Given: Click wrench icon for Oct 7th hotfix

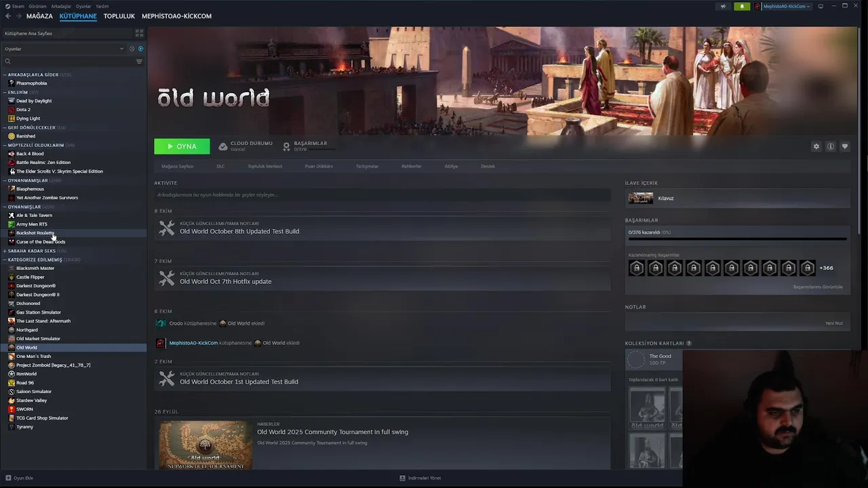Looking at the screenshot, I should tap(166, 279).
